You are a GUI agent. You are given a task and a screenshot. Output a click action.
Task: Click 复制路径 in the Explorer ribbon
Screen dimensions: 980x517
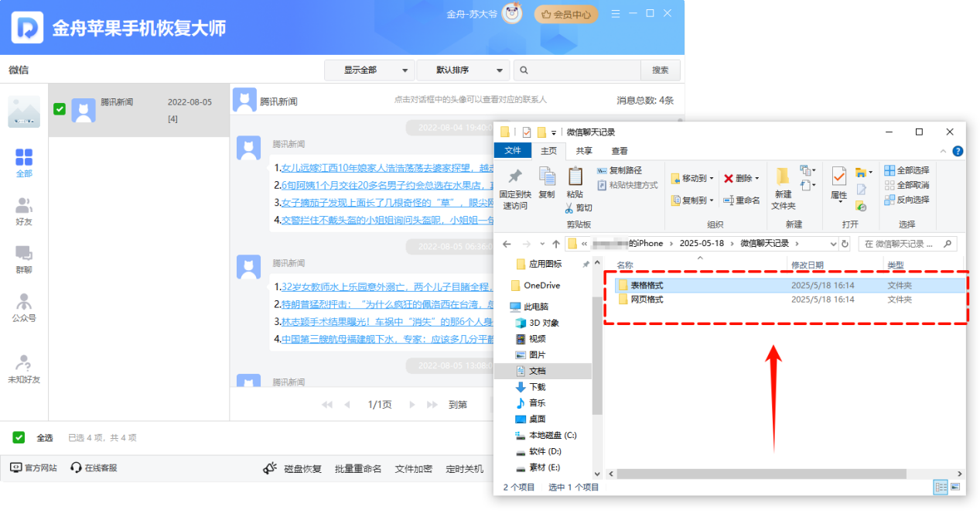620,170
